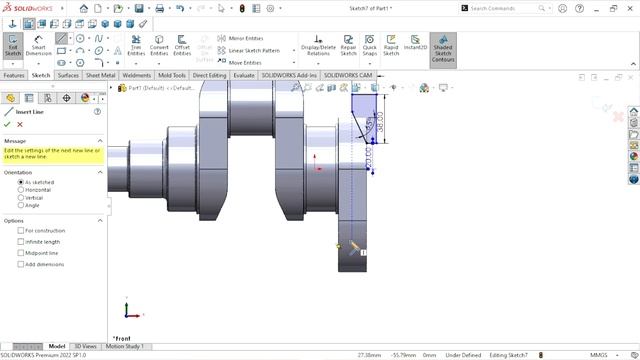Open the Quick Snaps dropdown arrow
The image size is (640, 360).
click(369, 63)
